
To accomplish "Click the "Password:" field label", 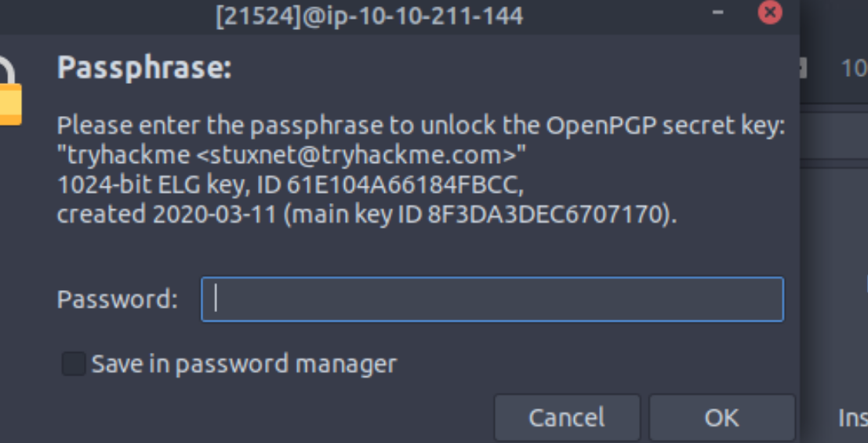I will (x=118, y=300).
